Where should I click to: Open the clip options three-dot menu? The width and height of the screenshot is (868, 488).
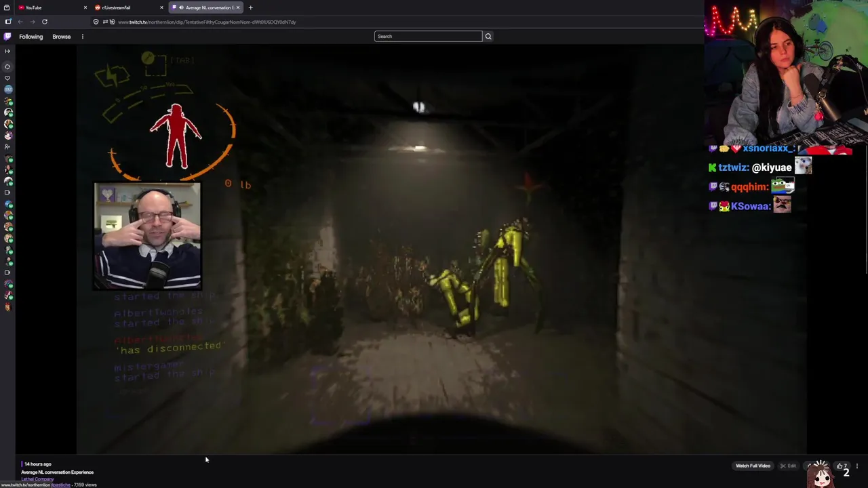(857, 466)
